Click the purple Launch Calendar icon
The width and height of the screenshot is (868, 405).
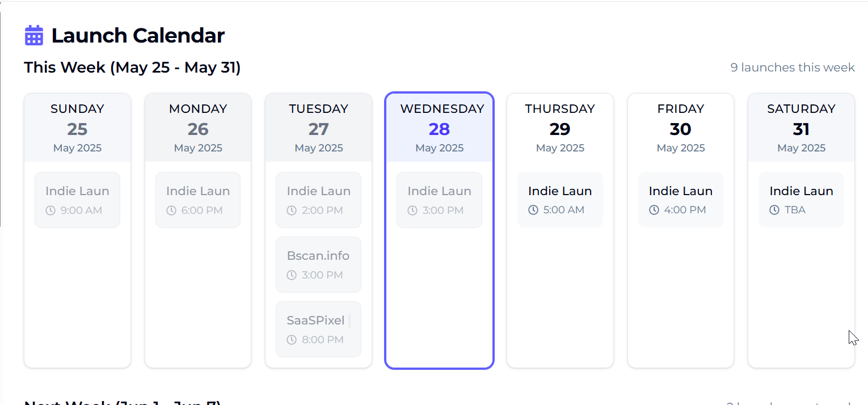click(x=34, y=35)
